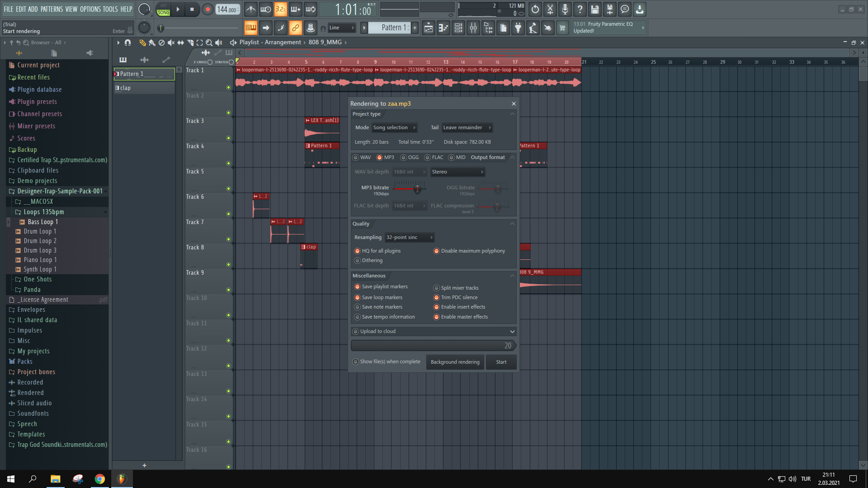Click the red Record button

(x=208, y=9)
